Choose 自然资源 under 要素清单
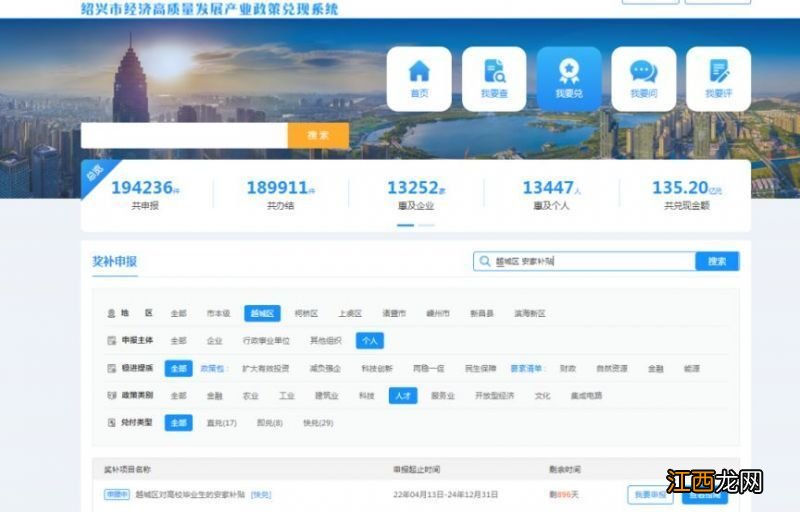The width and height of the screenshot is (800, 512). (x=612, y=369)
